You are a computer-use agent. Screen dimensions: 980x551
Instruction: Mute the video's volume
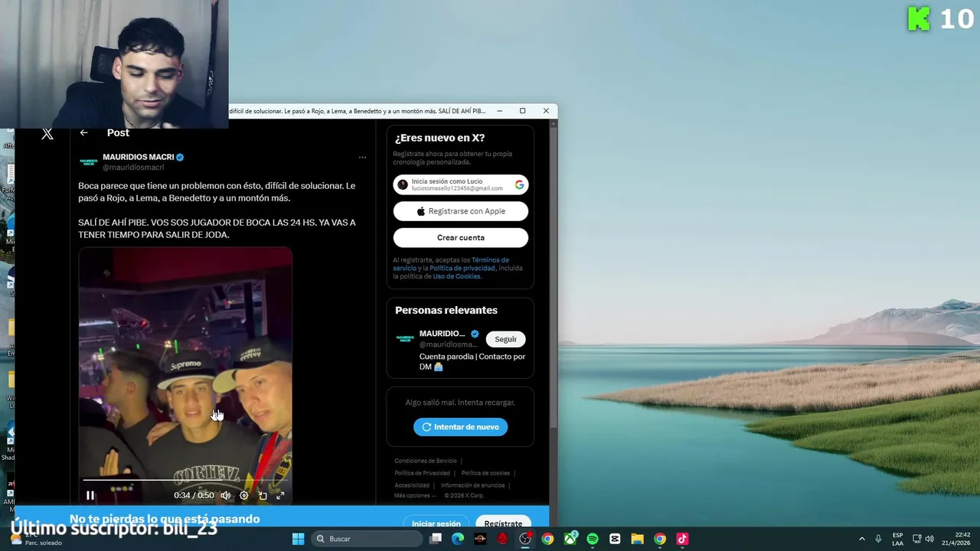pos(226,495)
